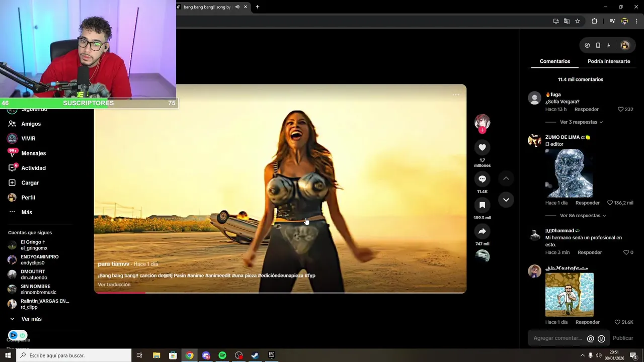Open the @Rj Pasin mention in caption
Screen dimensions: 644x362
point(175,276)
